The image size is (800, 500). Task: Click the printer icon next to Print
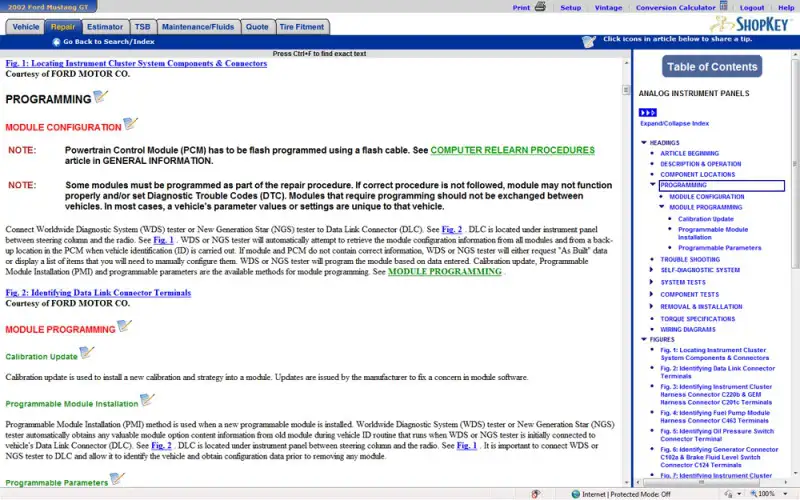coord(540,7)
